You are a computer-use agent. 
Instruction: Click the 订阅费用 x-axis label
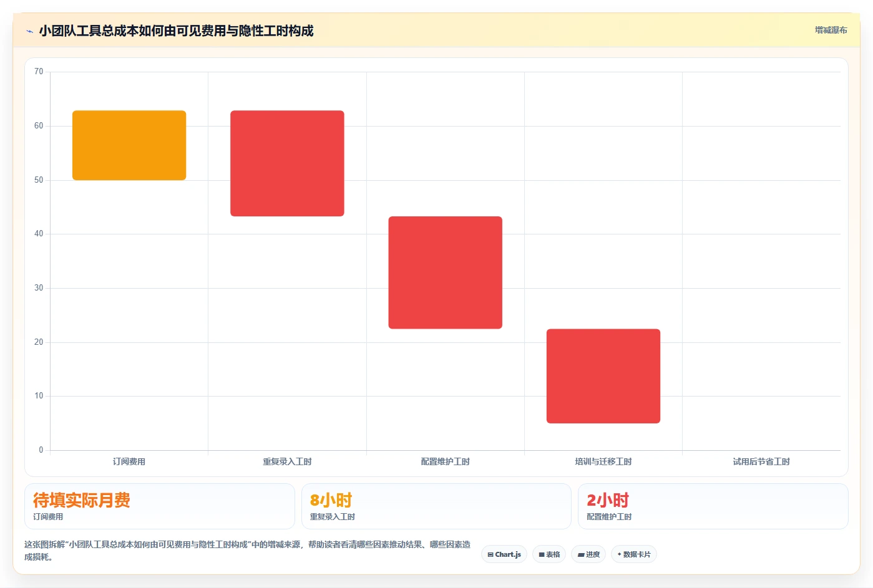tap(129, 461)
